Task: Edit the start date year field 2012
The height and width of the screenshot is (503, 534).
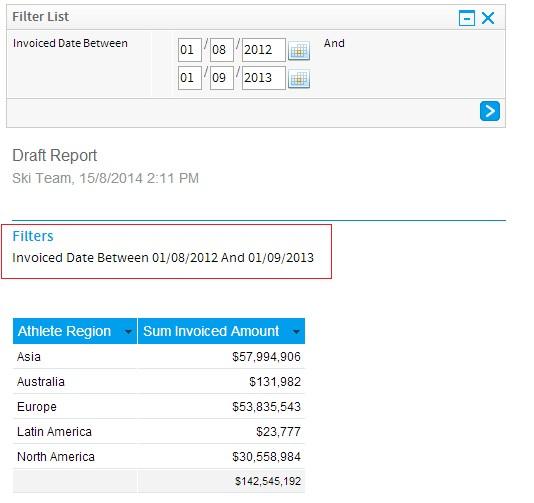Action: (x=264, y=50)
